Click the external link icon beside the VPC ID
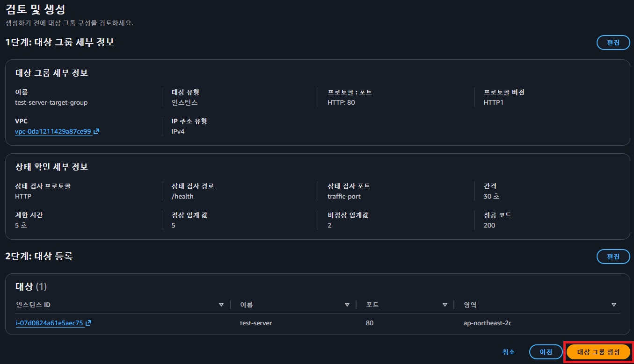This screenshot has width=634, height=364. coord(96,131)
